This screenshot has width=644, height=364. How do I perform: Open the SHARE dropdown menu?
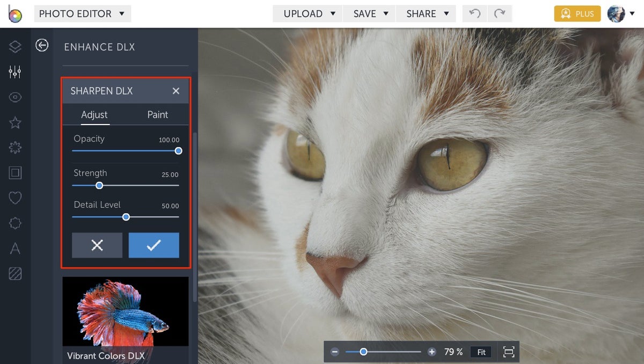[426, 13]
